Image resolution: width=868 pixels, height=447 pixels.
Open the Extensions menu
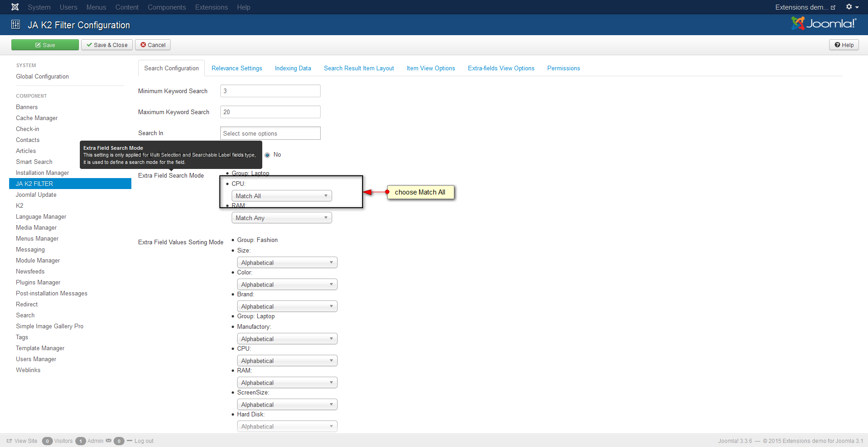click(x=212, y=7)
